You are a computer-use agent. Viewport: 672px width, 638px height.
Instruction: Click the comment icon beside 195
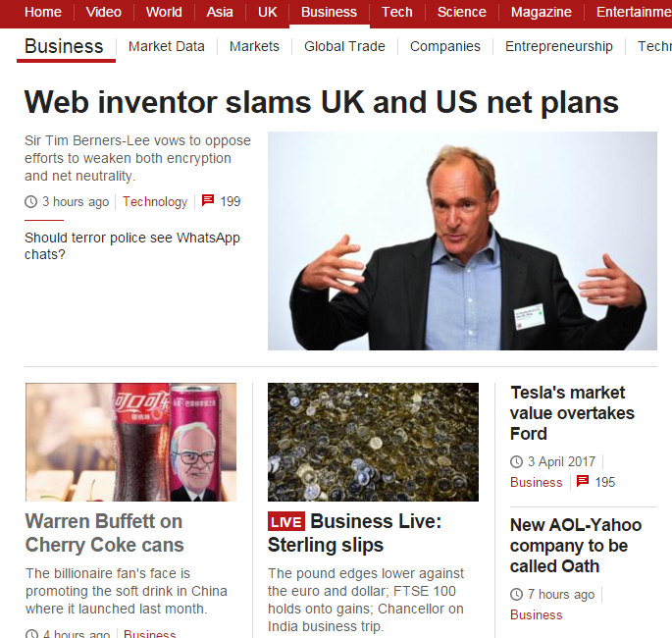[583, 481]
